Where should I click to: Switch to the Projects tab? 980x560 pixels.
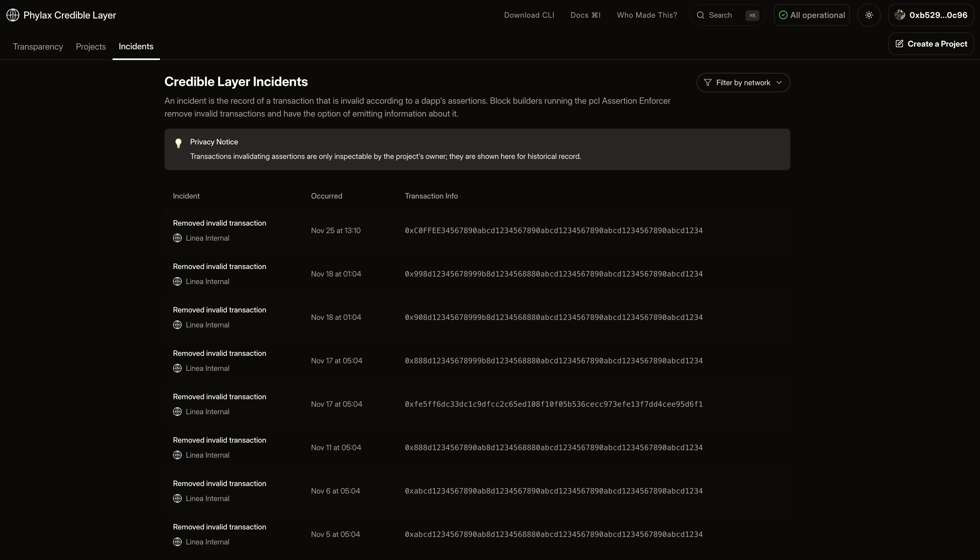pyautogui.click(x=91, y=47)
